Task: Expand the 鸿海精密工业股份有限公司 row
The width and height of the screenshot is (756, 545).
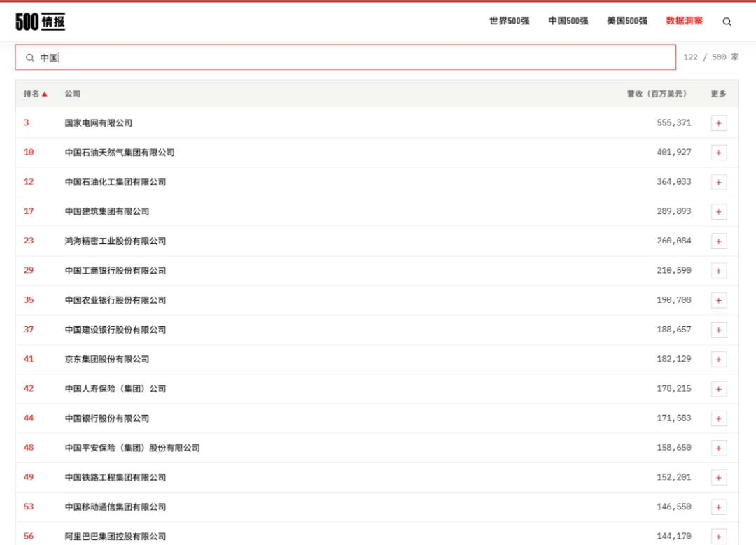Action: coord(719,241)
